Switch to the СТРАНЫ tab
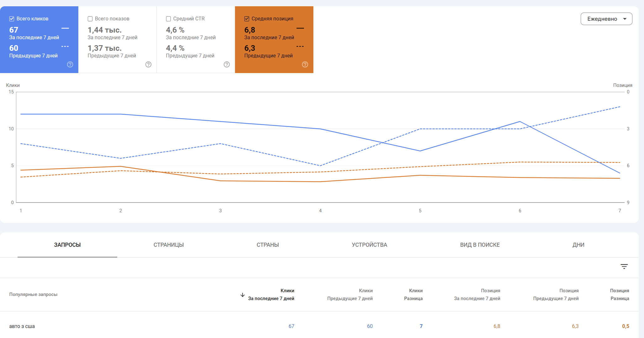 pyautogui.click(x=268, y=245)
